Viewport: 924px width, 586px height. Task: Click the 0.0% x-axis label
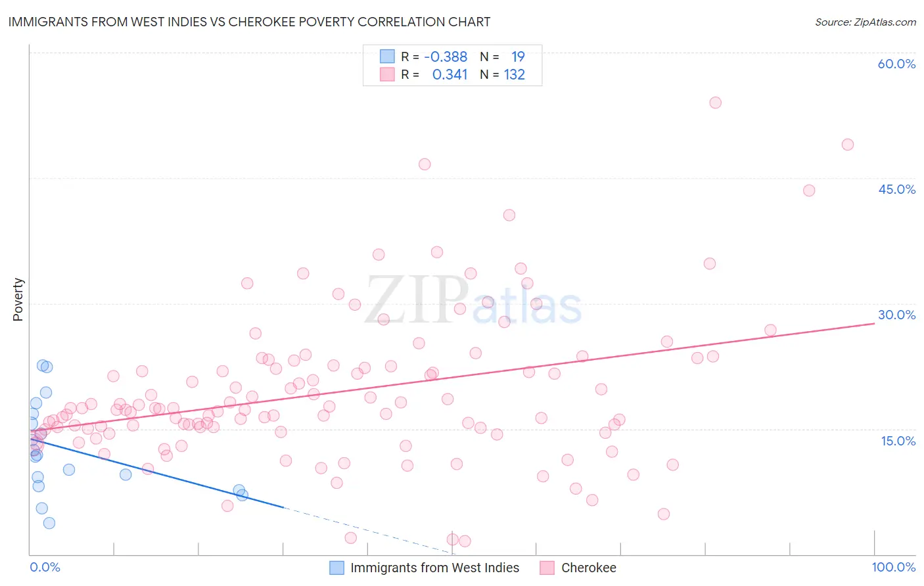[45, 567]
